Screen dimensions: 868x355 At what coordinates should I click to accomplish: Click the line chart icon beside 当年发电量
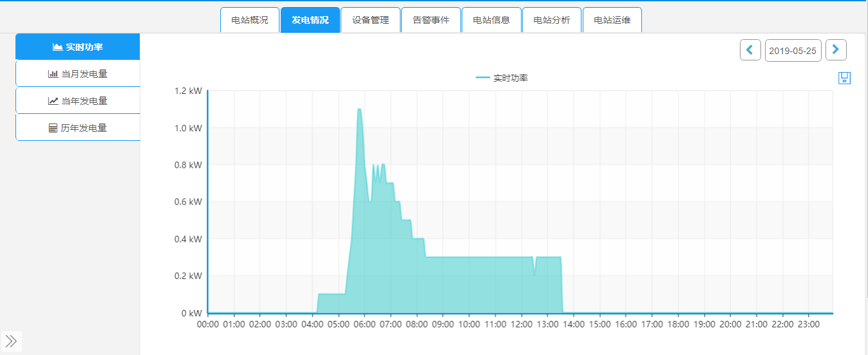pos(53,101)
